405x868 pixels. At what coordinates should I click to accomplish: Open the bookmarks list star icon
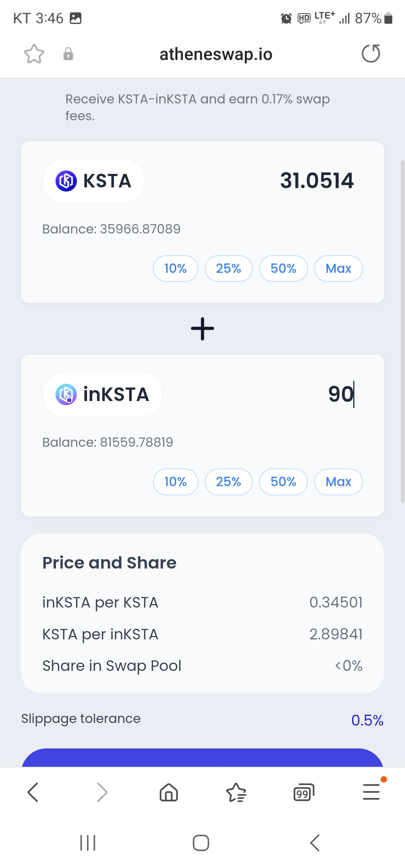point(236,792)
